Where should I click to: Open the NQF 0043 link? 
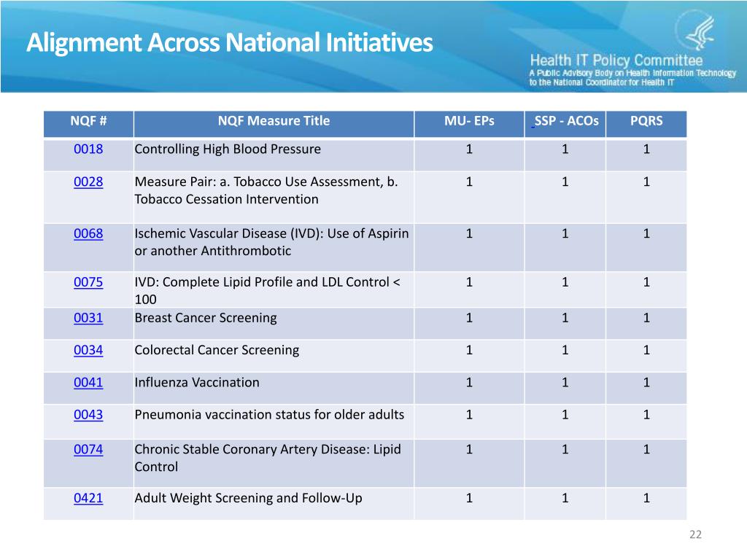(88, 415)
